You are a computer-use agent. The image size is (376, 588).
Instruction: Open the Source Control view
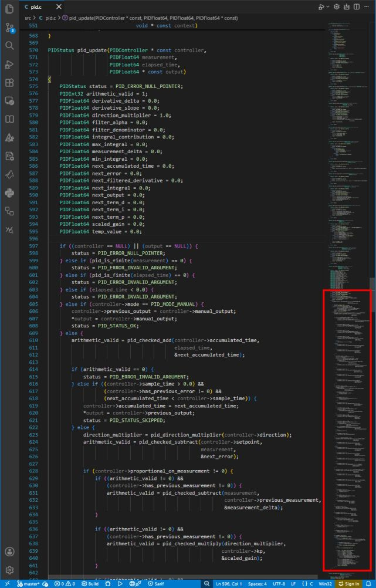[9, 28]
